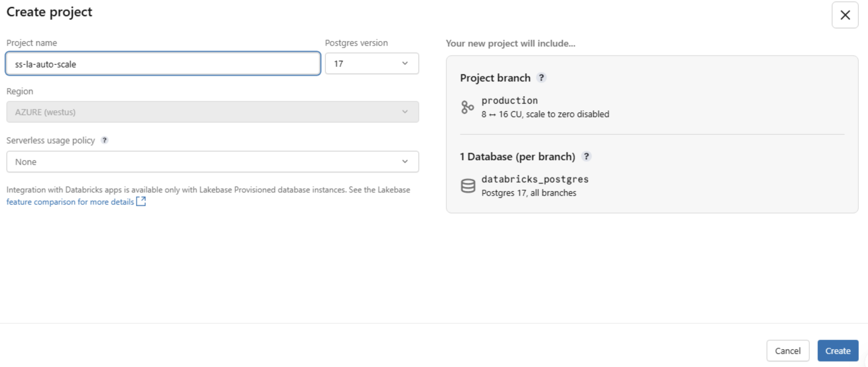Click the Project branch heading
Viewport: 868px width, 367px height.
coord(495,78)
